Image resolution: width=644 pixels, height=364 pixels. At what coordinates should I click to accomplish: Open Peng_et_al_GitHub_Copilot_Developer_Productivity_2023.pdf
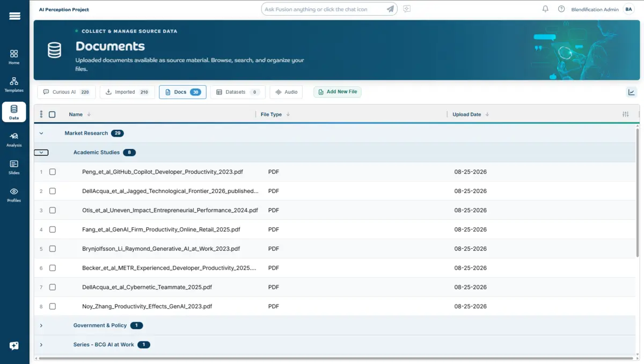(x=163, y=172)
